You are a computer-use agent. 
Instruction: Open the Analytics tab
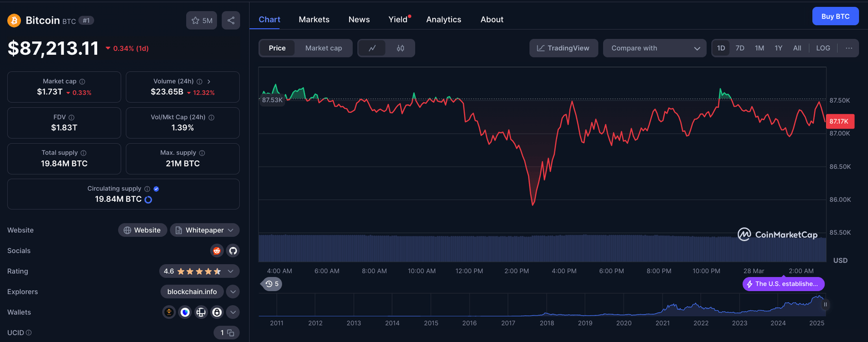coord(444,19)
